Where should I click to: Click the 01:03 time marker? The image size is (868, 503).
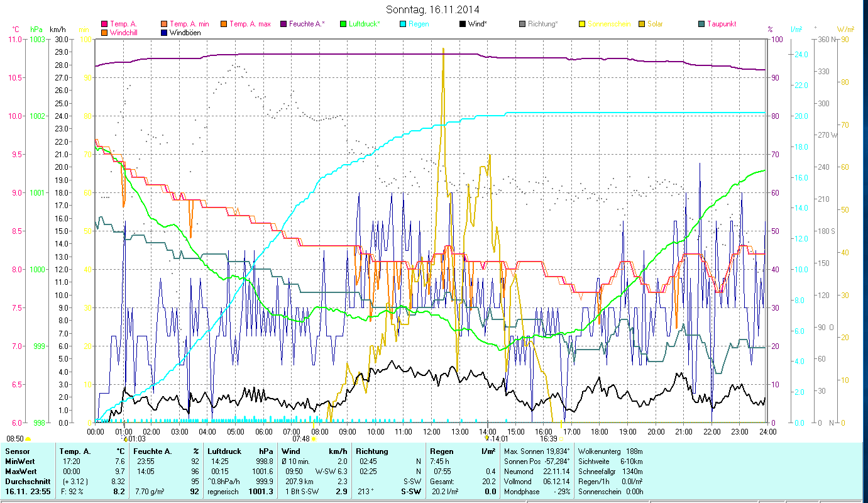click(x=136, y=439)
